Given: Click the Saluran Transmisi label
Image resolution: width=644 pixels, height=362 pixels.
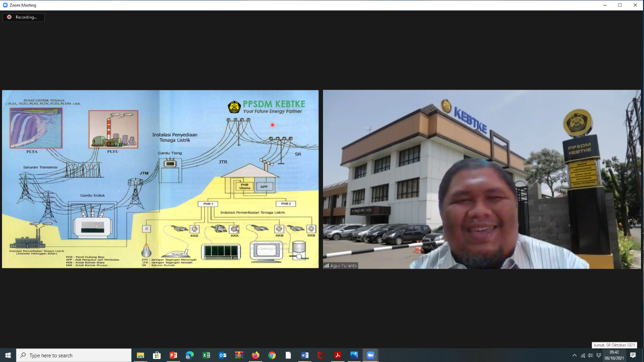Looking at the screenshot, I should point(40,167).
